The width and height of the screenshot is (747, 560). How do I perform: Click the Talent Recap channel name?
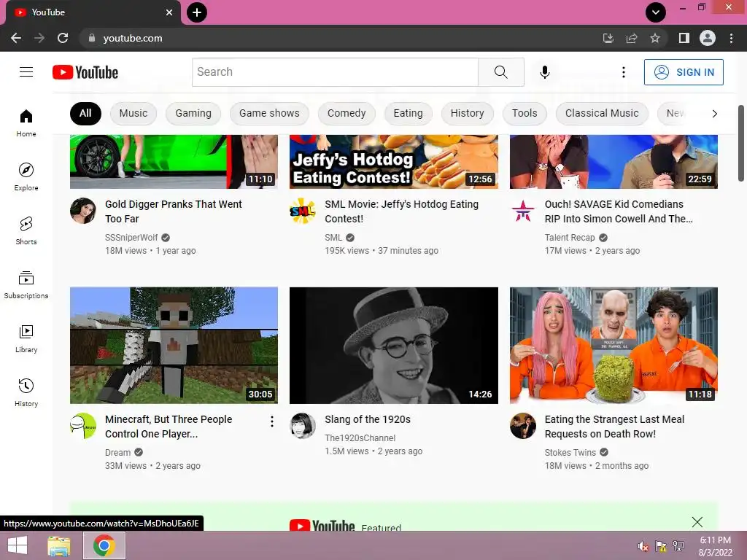570,237
